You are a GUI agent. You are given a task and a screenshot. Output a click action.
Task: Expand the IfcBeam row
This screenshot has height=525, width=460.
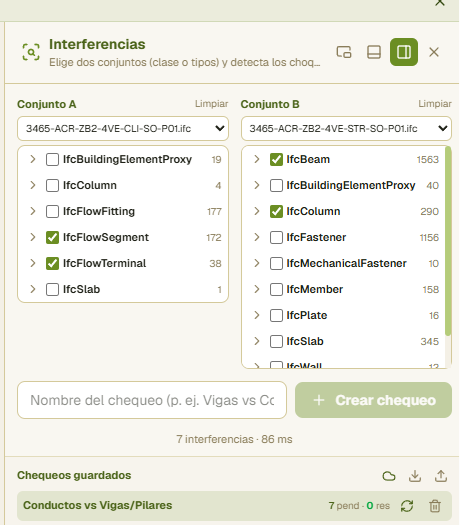(x=256, y=159)
